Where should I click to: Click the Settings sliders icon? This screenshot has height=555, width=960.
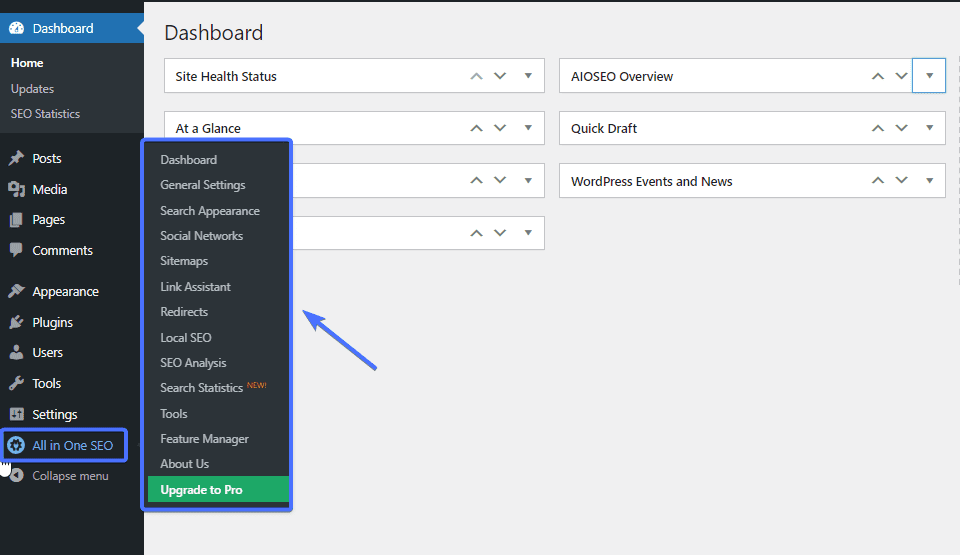coord(17,414)
